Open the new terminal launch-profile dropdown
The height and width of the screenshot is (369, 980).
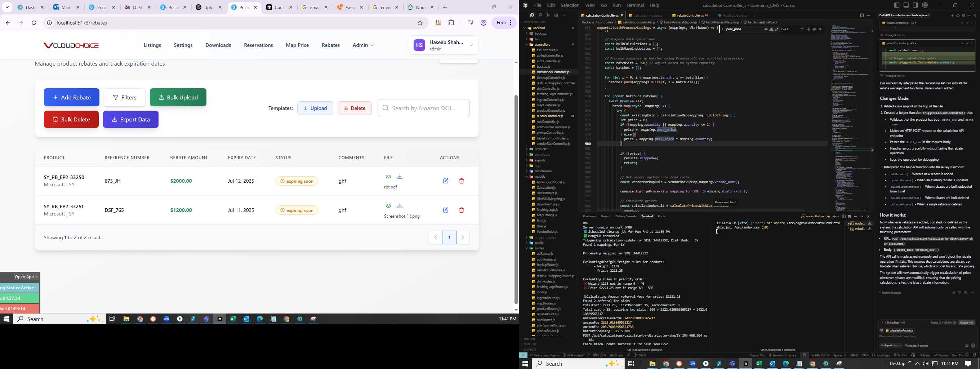(837, 217)
